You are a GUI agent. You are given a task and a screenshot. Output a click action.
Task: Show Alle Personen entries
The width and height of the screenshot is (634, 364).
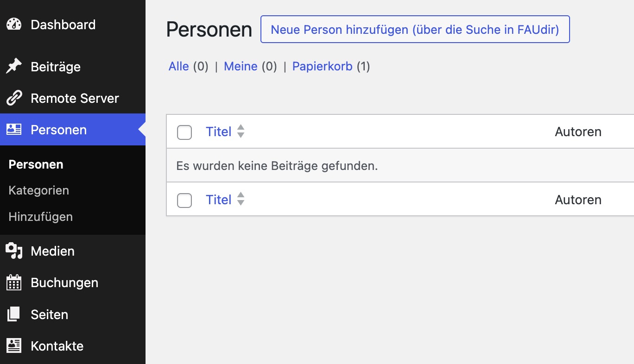coord(178,66)
